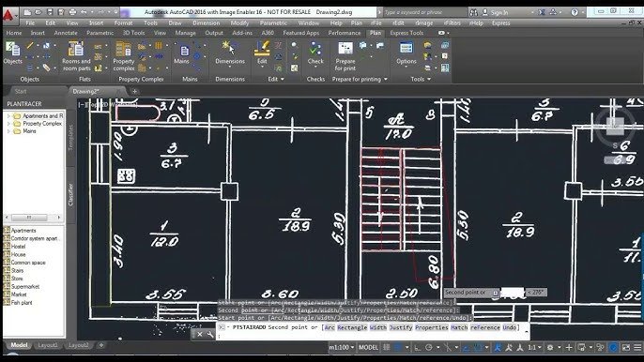The image size is (644, 362).
Task: Toggle the blue hardware acceleration icon
Action: click(x=613, y=347)
